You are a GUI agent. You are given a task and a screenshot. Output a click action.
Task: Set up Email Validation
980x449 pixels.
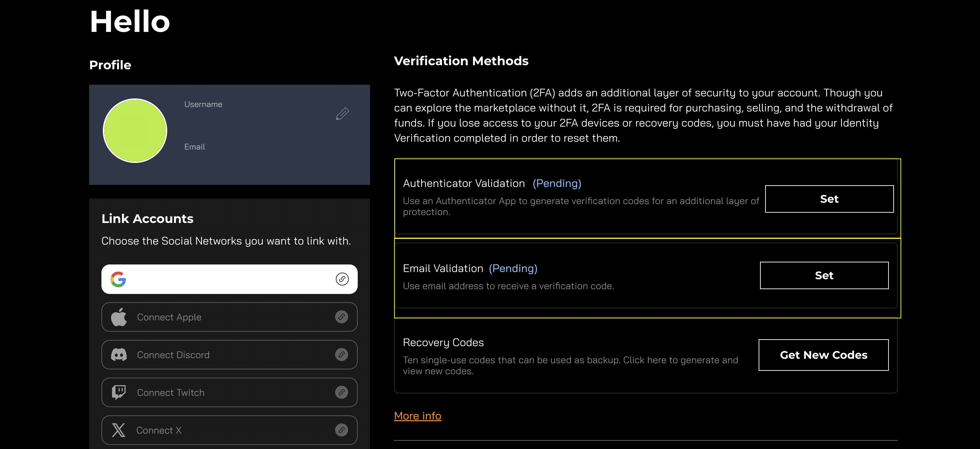[824, 275]
